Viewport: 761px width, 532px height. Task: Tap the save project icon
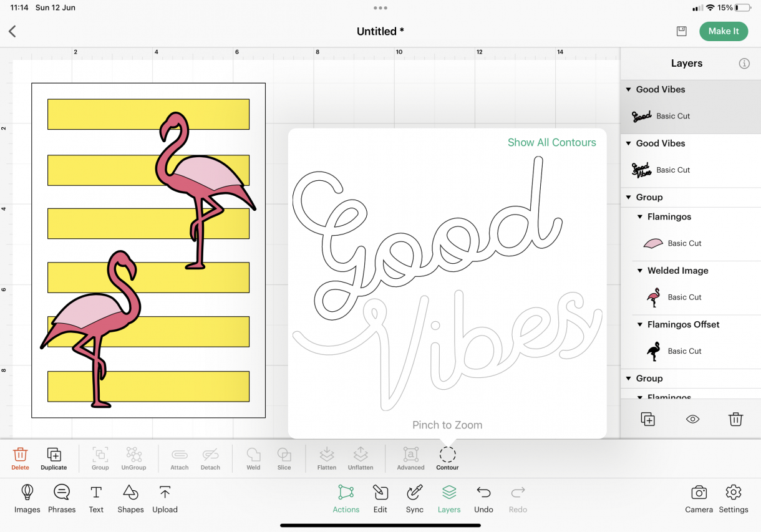pos(681,31)
